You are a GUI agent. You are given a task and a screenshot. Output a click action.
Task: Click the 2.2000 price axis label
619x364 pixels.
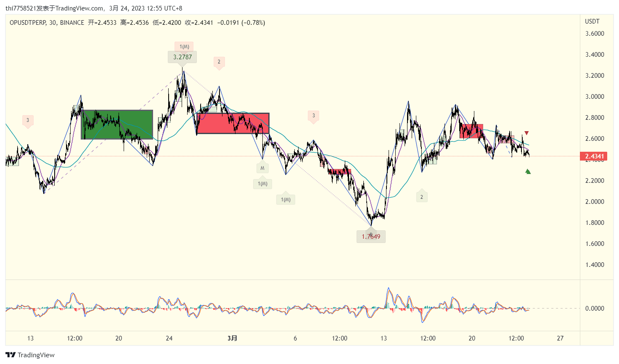[x=595, y=181]
